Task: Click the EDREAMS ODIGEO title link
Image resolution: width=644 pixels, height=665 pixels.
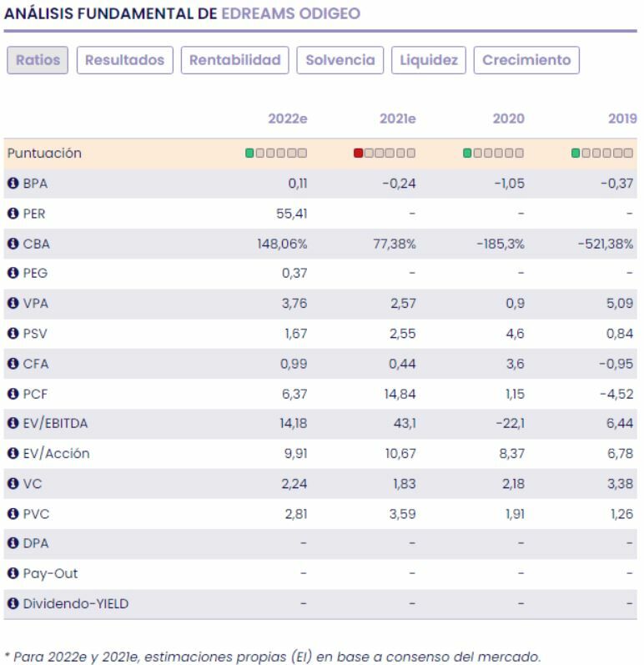Action: pyautogui.click(x=290, y=14)
